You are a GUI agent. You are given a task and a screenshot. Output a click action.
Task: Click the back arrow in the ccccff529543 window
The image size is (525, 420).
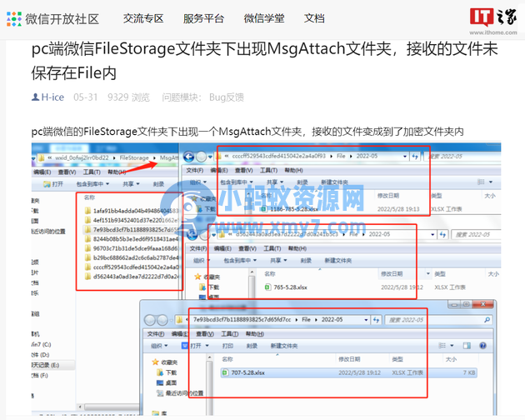pos(189,157)
